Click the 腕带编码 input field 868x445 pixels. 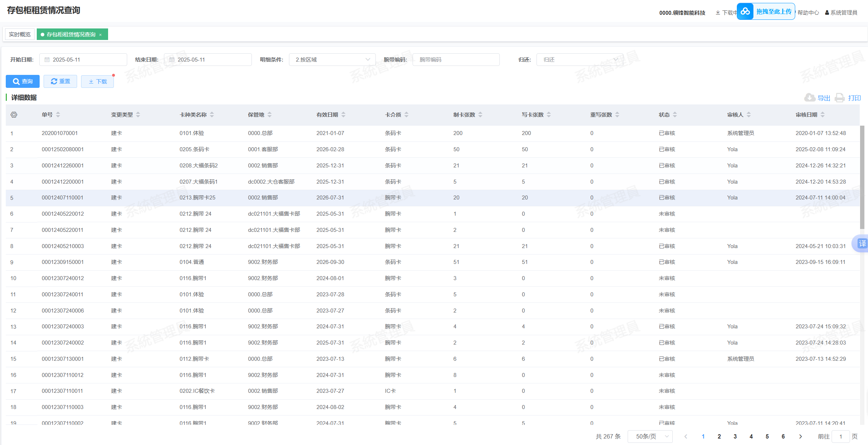(456, 60)
